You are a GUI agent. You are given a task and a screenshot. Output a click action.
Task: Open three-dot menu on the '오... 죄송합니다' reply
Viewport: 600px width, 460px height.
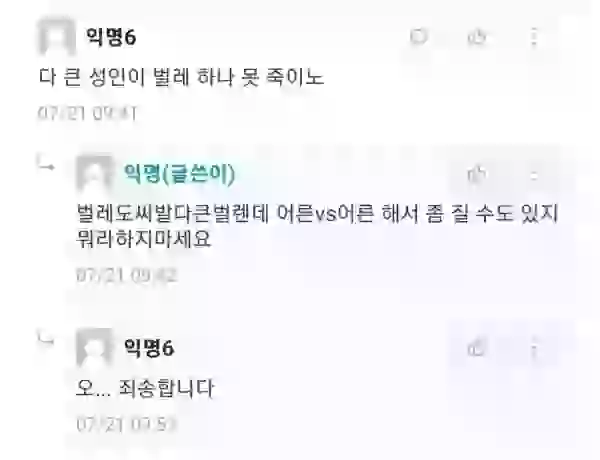click(x=534, y=348)
